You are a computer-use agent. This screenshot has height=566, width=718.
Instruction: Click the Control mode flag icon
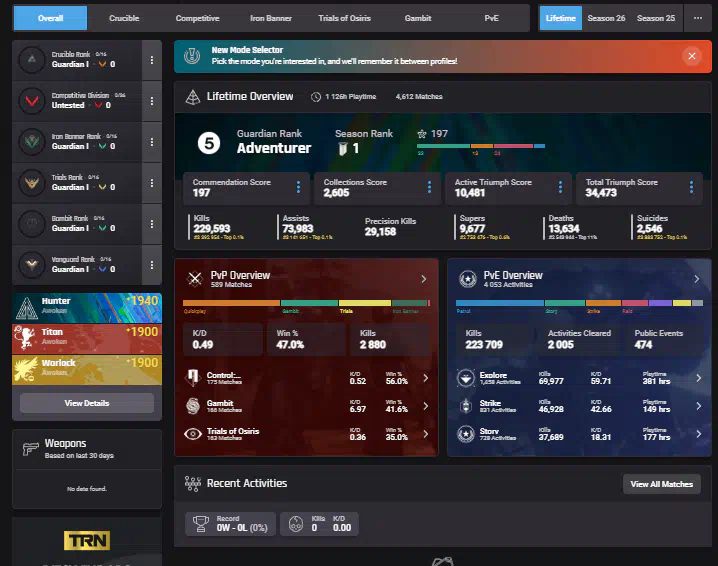point(193,378)
